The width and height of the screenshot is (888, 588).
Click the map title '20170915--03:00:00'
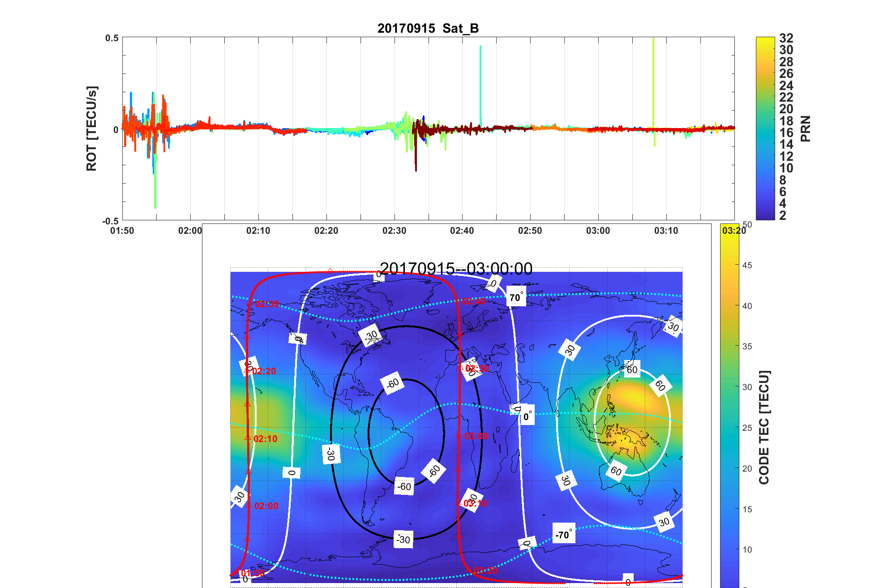(x=456, y=269)
